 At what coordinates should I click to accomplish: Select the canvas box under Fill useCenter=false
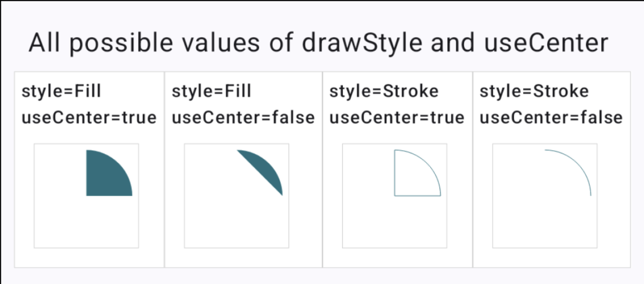click(236, 196)
